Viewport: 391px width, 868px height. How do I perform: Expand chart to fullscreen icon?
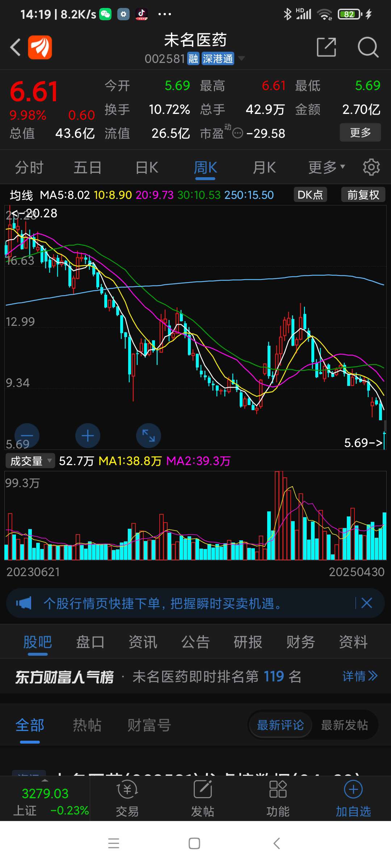point(148,435)
